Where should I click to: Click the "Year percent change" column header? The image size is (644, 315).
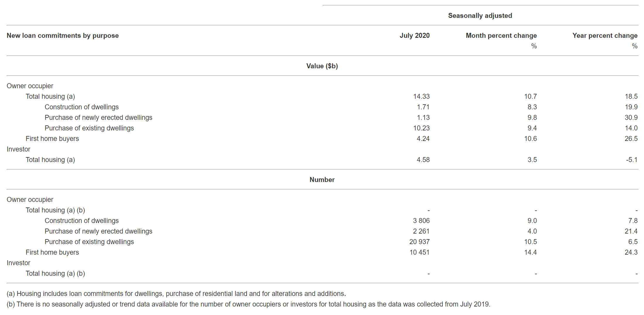pyautogui.click(x=605, y=35)
